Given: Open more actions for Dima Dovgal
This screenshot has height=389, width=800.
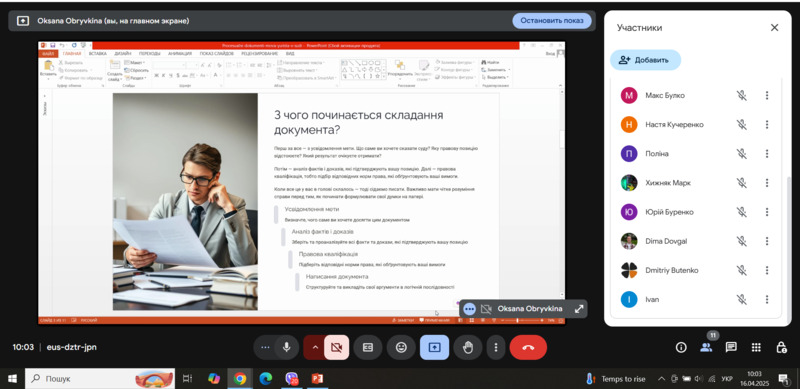Looking at the screenshot, I should [766, 241].
